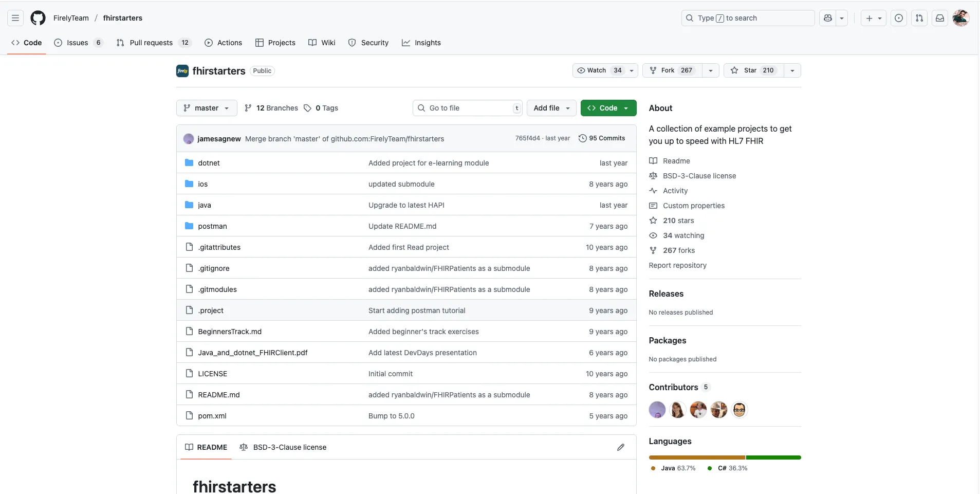
Task: Click the issues icon in top bar
Action: coord(899,18)
